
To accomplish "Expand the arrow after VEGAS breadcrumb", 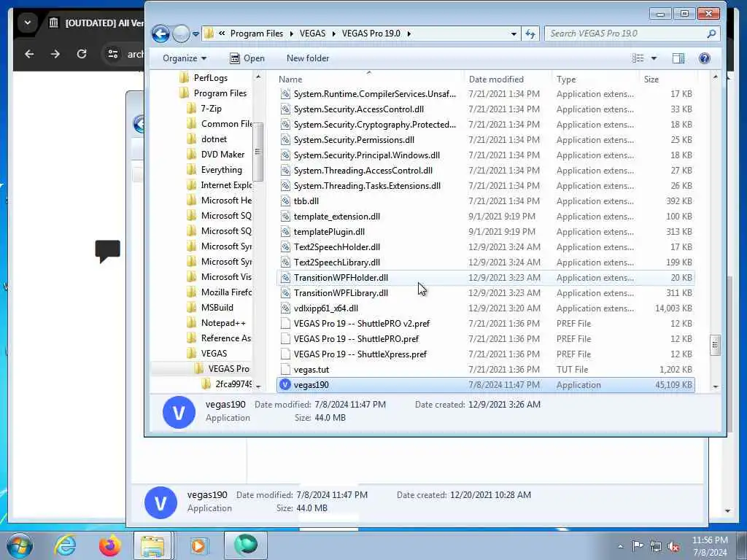I will (x=333, y=34).
